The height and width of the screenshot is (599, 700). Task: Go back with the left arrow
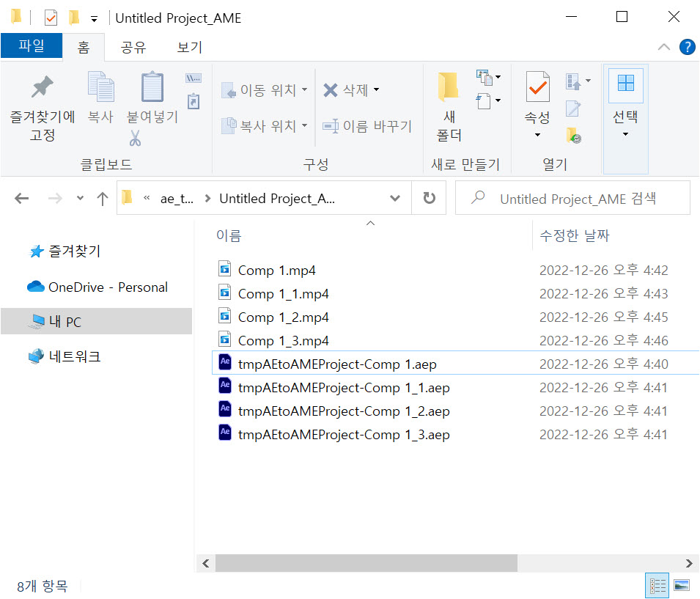tap(21, 198)
